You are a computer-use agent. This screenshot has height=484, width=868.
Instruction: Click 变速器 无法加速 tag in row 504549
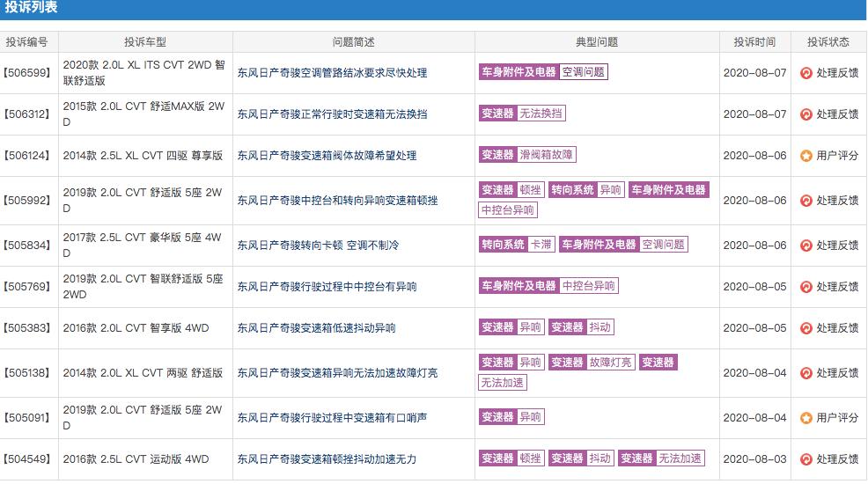click(661, 458)
